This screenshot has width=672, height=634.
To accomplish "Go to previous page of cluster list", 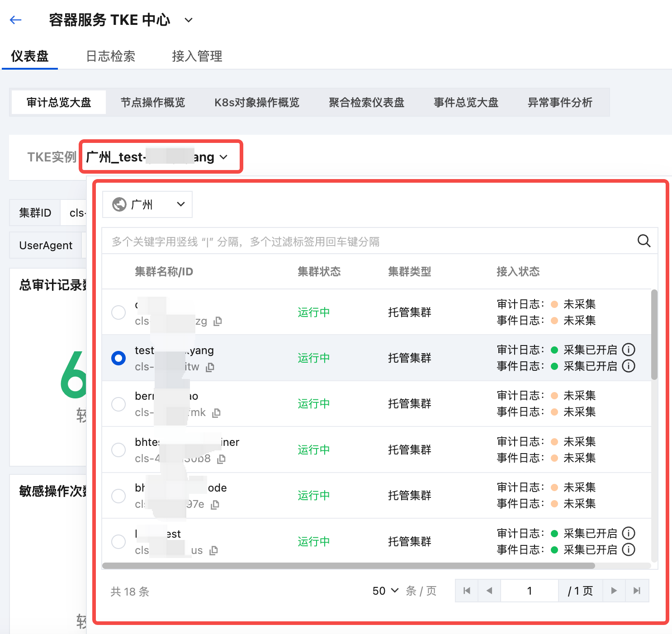I will 489,591.
